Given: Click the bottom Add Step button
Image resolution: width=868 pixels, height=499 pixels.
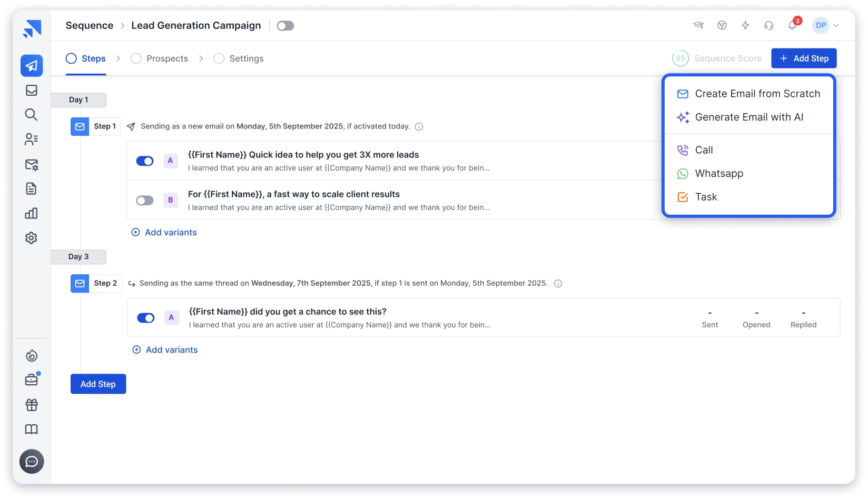Looking at the screenshot, I should pyautogui.click(x=98, y=384).
